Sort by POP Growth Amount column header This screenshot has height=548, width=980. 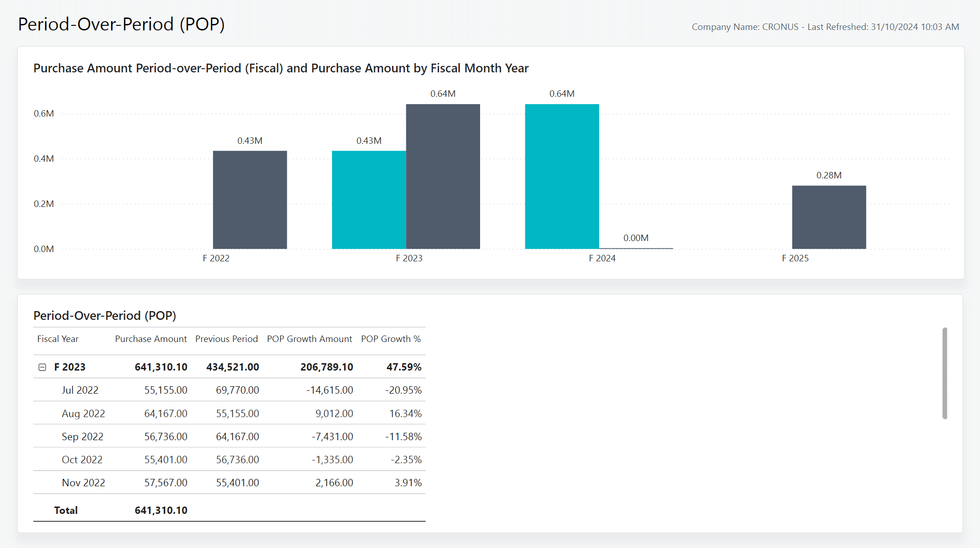309,339
